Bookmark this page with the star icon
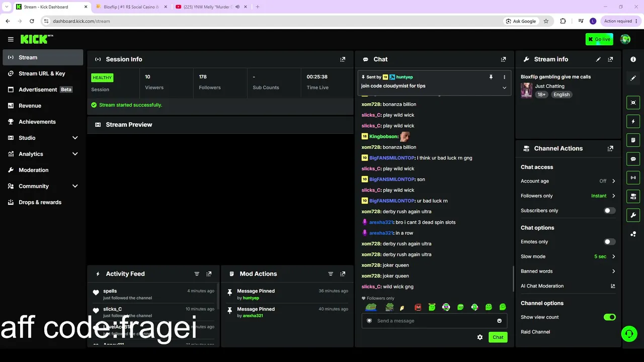 coord(546,21)
